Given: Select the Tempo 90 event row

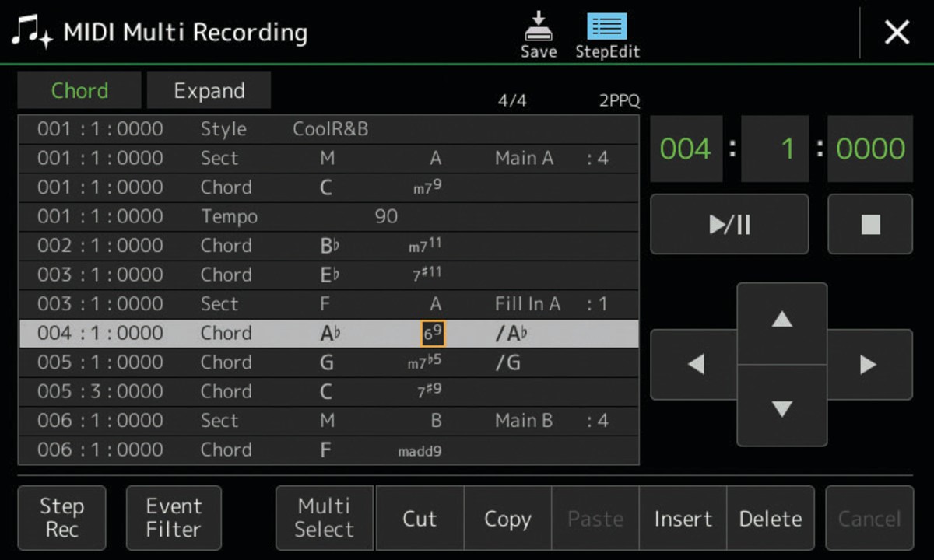Looking at the screenshot, I should click(328, 216).
